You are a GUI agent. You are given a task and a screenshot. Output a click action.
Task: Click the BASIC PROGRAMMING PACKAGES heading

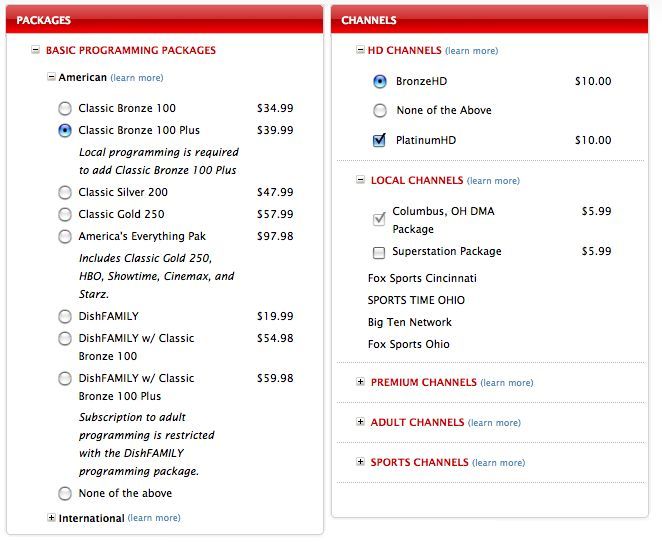tap(131, 50)
